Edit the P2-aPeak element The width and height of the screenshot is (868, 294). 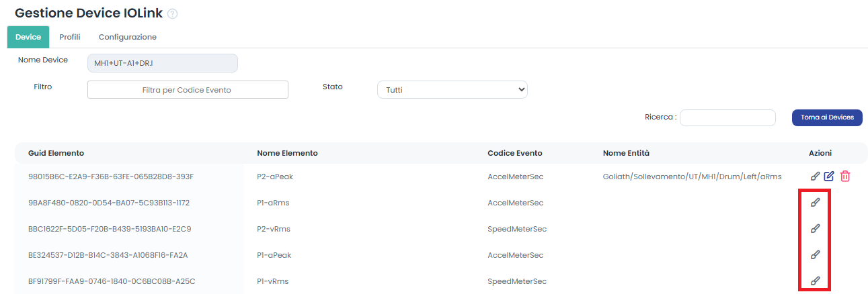click(x=829, y=176)
